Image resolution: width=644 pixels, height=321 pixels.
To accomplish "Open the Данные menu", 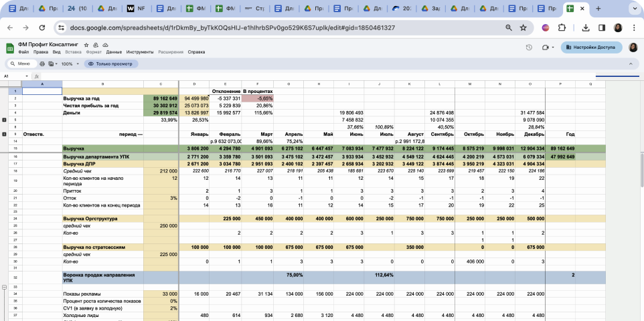I will [x=114, y=52].
